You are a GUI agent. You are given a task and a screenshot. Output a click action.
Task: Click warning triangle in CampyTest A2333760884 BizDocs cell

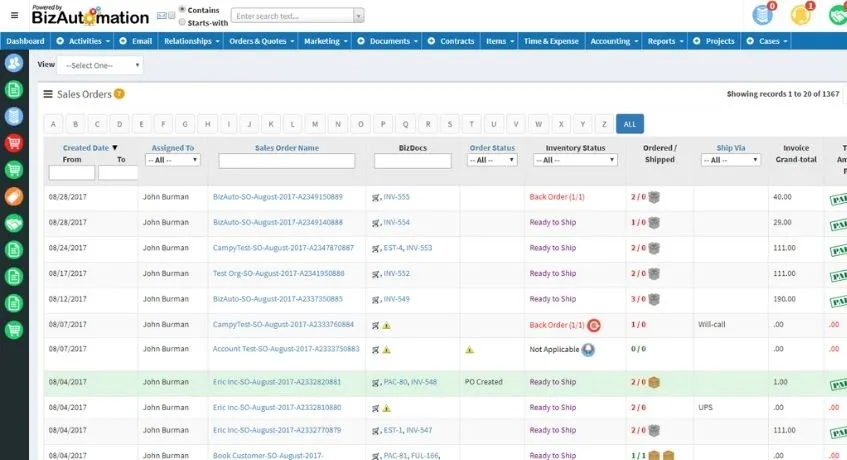click(387, 326)
